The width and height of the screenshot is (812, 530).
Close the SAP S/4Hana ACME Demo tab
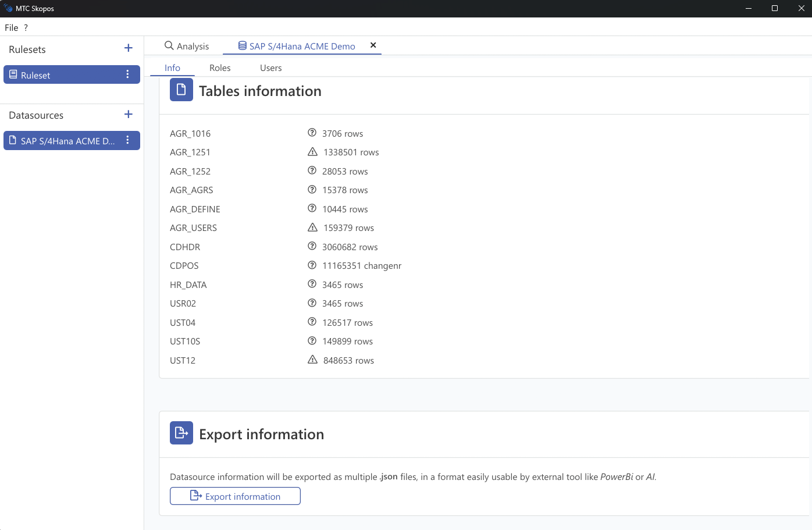[x=373, y=45]
